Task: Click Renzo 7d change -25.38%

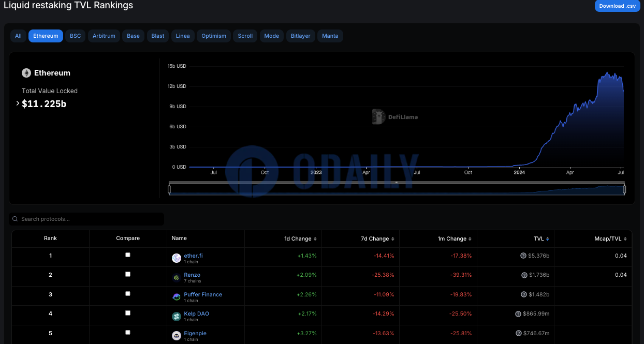Action: [x=383, y=275]
